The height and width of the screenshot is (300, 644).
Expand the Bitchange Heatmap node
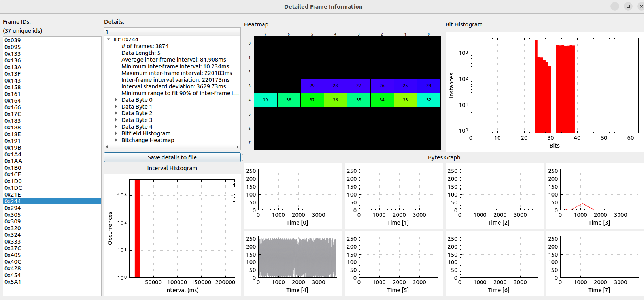[x=116, y=140]
